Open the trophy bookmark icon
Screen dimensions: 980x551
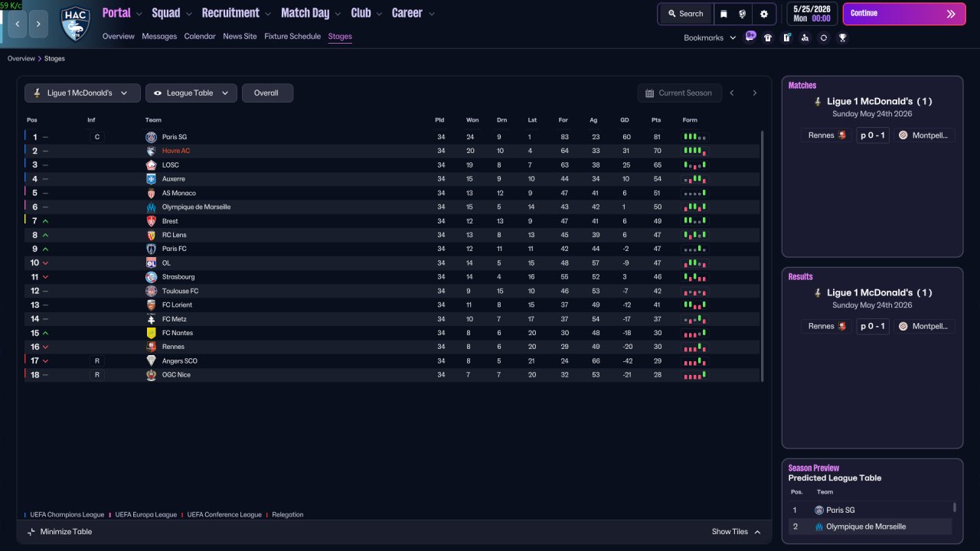pos(842,37)
